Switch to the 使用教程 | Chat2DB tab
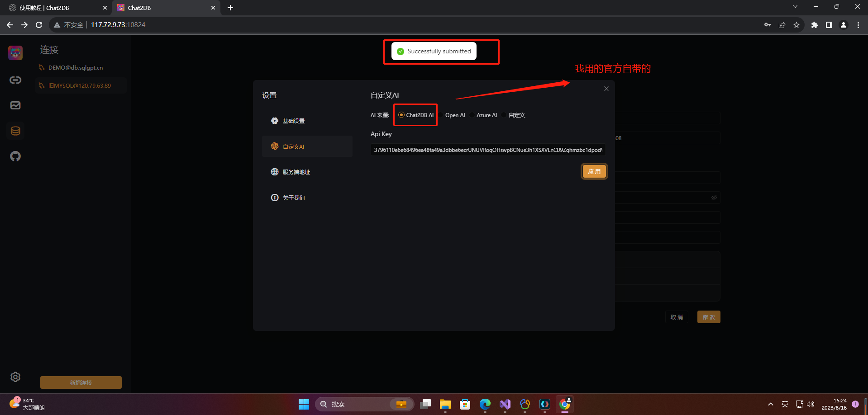This screenshot has height=415, width=868. (56, 8)
